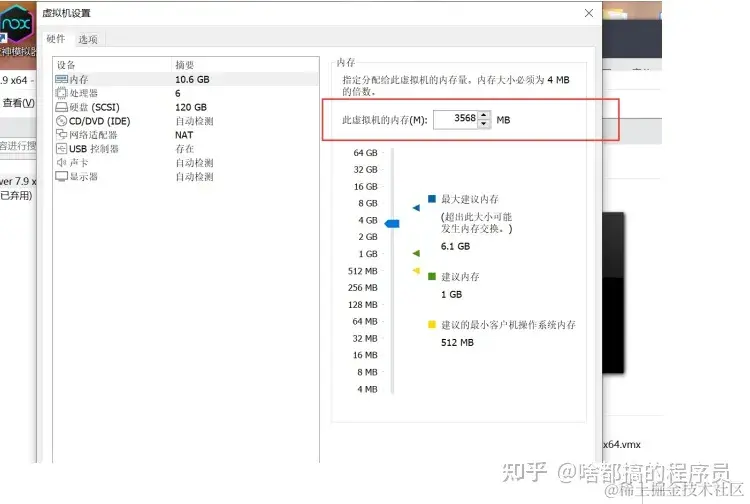Click the yellow minimum guest memory marker
Viewport: 750px width, 504px height.
coord(416,271)
